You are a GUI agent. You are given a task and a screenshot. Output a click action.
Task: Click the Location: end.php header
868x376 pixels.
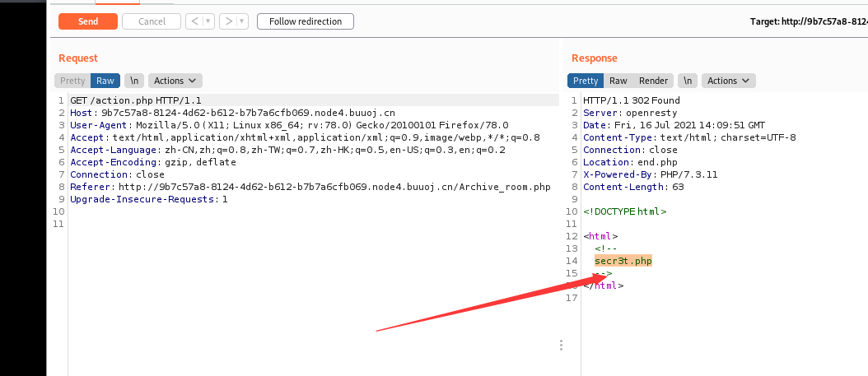coord(630,162)
